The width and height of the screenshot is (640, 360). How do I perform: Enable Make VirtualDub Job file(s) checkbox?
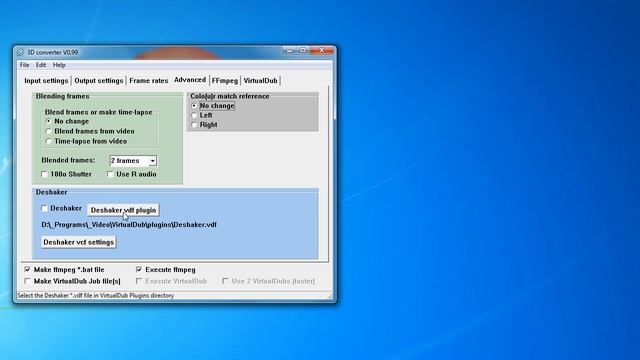27,281
